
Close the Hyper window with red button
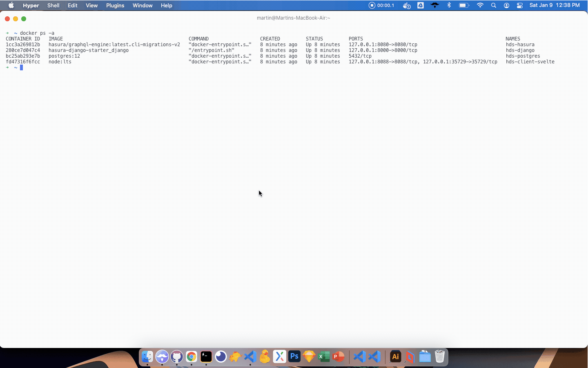tap(7, 19)
